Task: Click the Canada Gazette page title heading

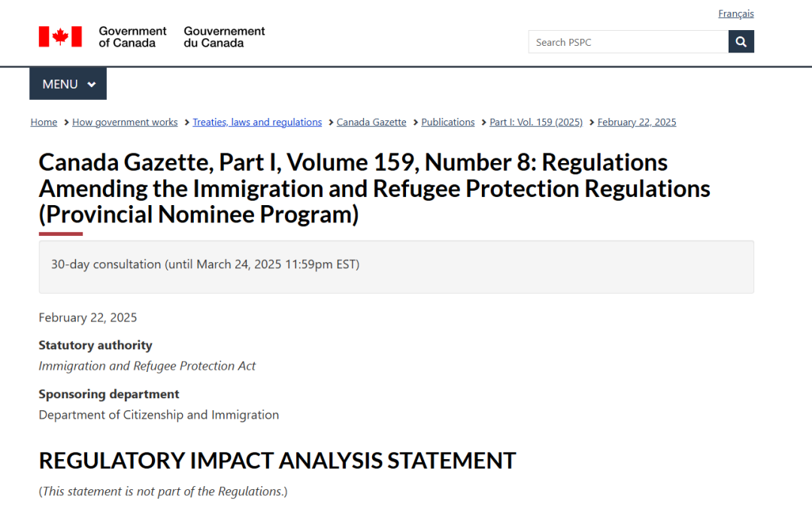Action: pos(374,189)
